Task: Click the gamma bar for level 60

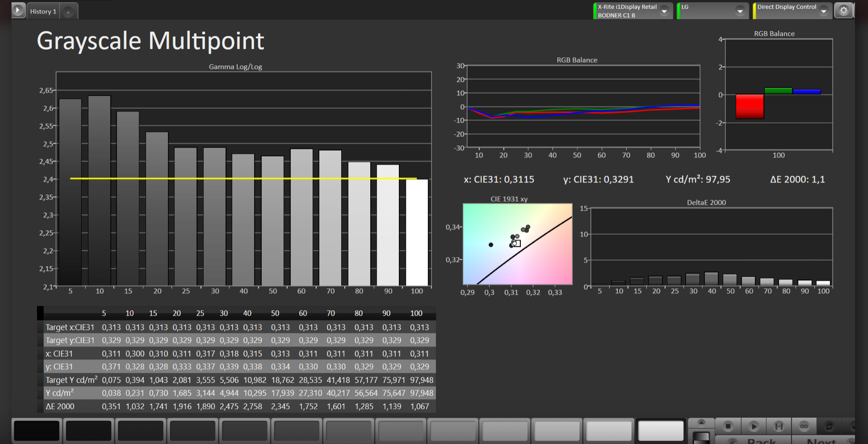Action: (x=301, y=217)
